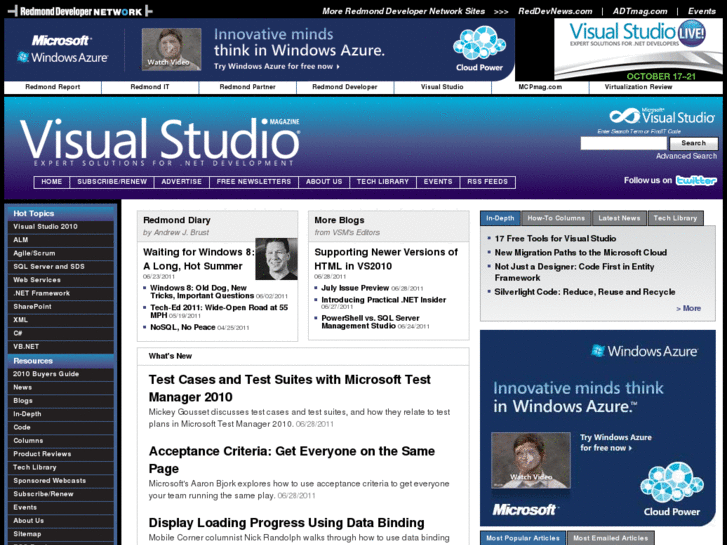The image size is (727, 545).
Task: Click the search term input field
Action: [x=623, y=143]
